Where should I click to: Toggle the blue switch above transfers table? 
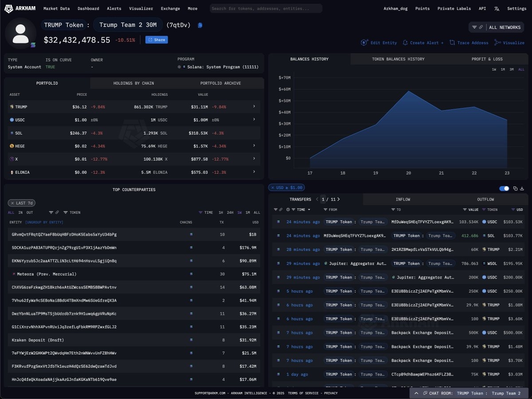click(x=505, y=188)
